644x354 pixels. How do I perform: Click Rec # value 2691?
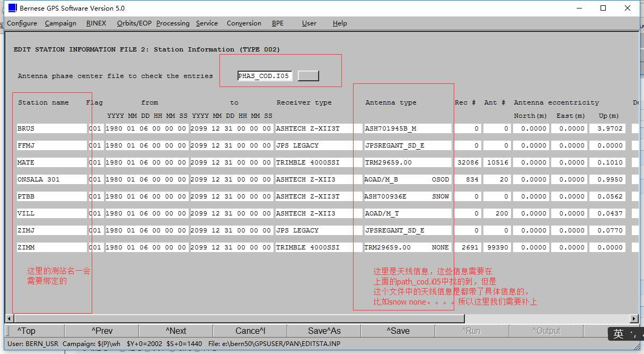(467, 247)
